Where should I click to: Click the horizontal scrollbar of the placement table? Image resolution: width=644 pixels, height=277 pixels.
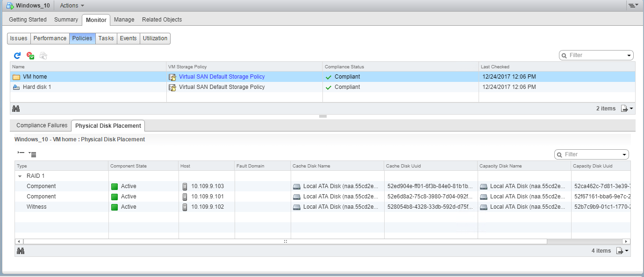point(285,241)
